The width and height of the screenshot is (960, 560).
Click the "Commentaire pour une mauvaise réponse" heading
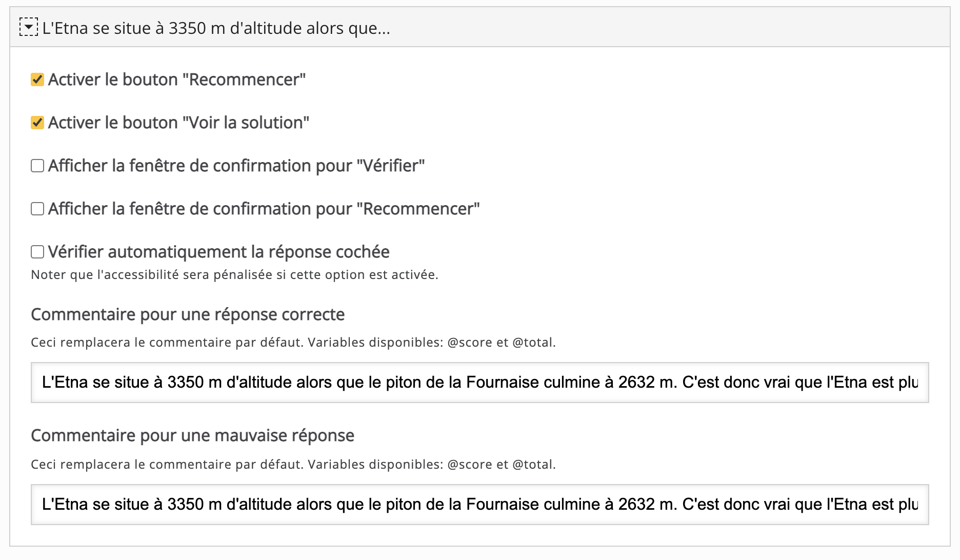coord(192,435)
